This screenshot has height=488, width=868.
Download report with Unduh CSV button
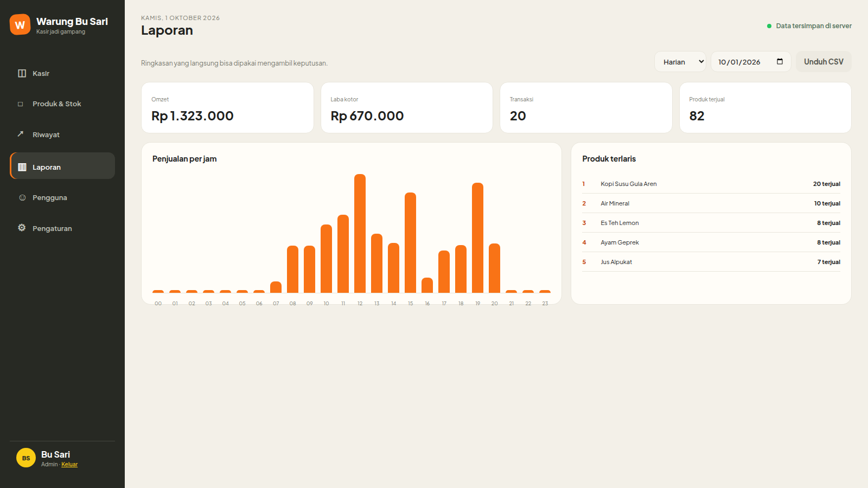point(824,62)
